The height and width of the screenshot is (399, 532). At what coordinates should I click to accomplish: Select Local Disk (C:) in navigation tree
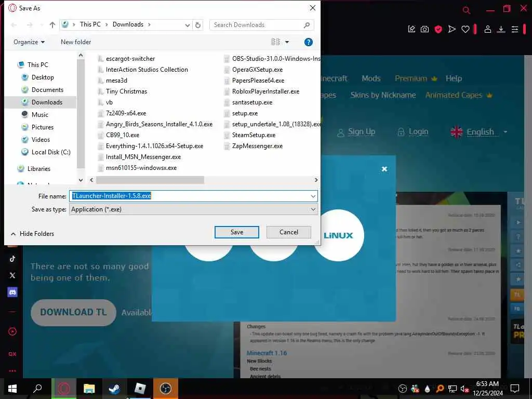(x=51, y=152)
